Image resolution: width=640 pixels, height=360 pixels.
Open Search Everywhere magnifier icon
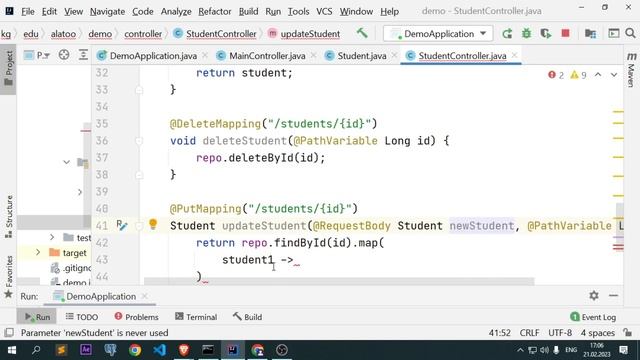click(x=630, y=33)
